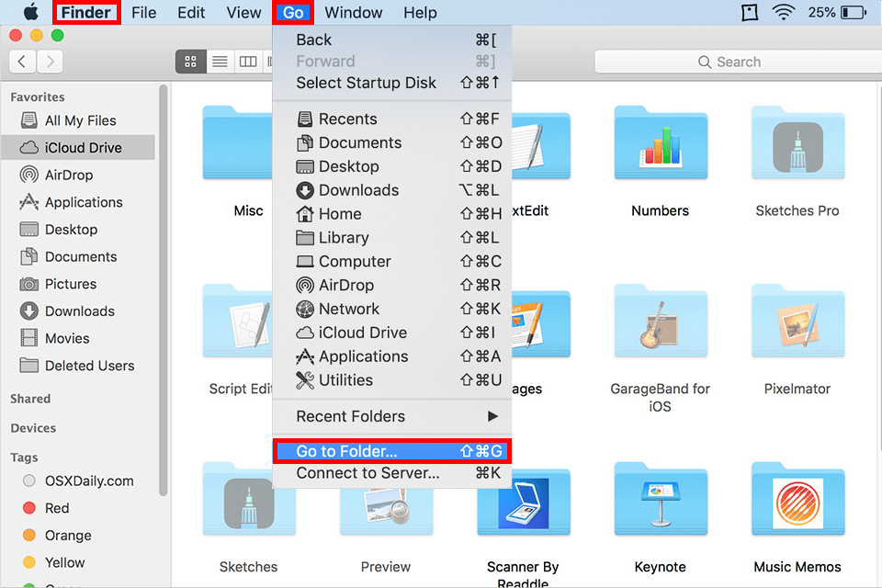Select the Red tag in sidebar

tap(57, 508)
